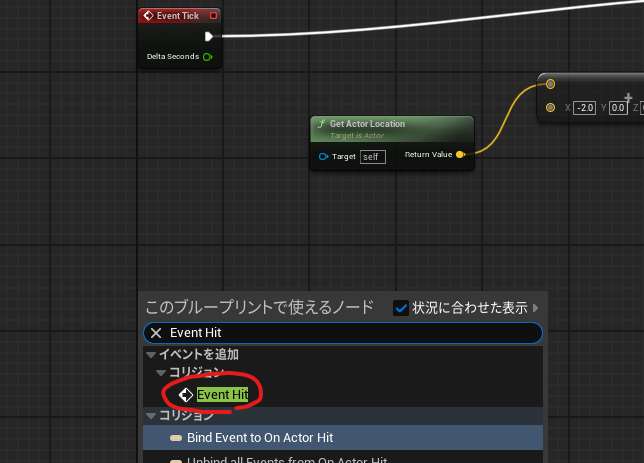The width and height of the screenshot is (644, 463).
Task: Click the red delegate pin on Event Tick
Action: pos(213,16)
